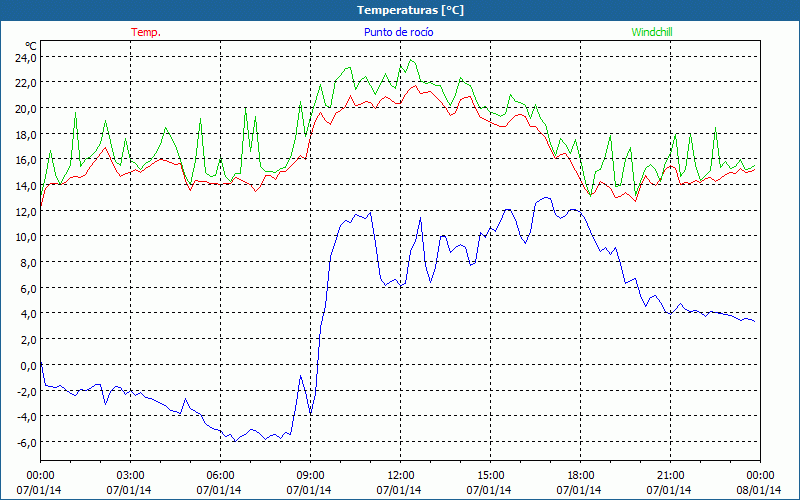The image size is (800, 500).
Task: Click the -2,0 y-axis value
Action: pos(27,391)
